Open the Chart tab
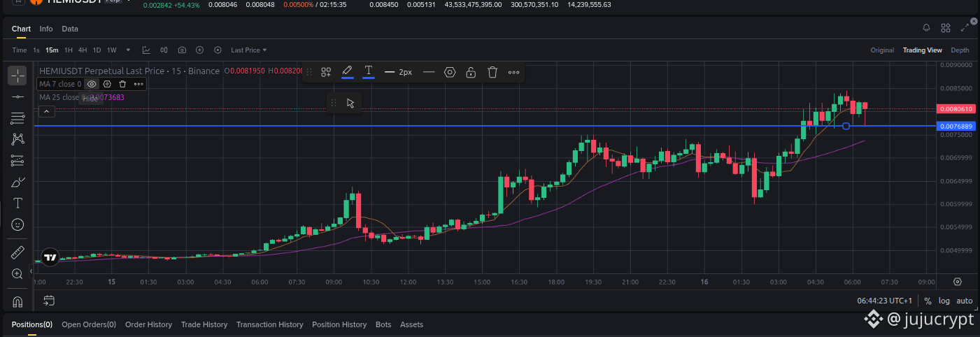980x337 pixels. [21, 29]
